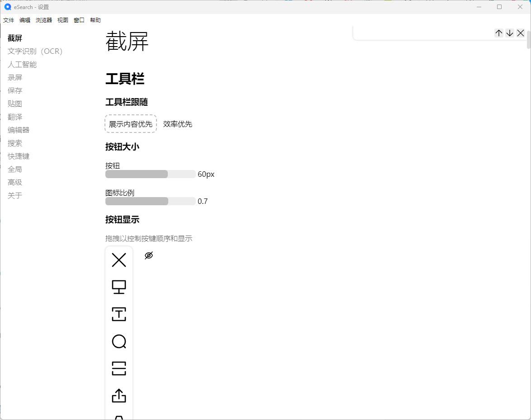Open 全局 settings section
This screenshot has height=420, width=531.
click(x=15, y=169)
